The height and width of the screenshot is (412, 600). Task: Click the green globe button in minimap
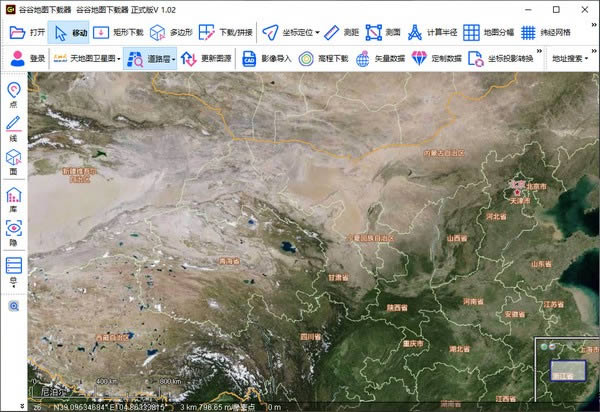[543, 347]
